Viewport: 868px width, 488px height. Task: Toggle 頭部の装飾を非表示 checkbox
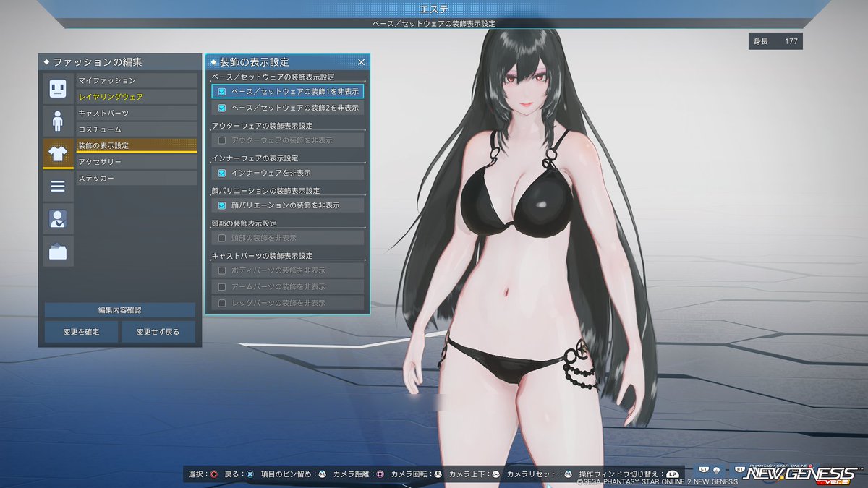222,238
